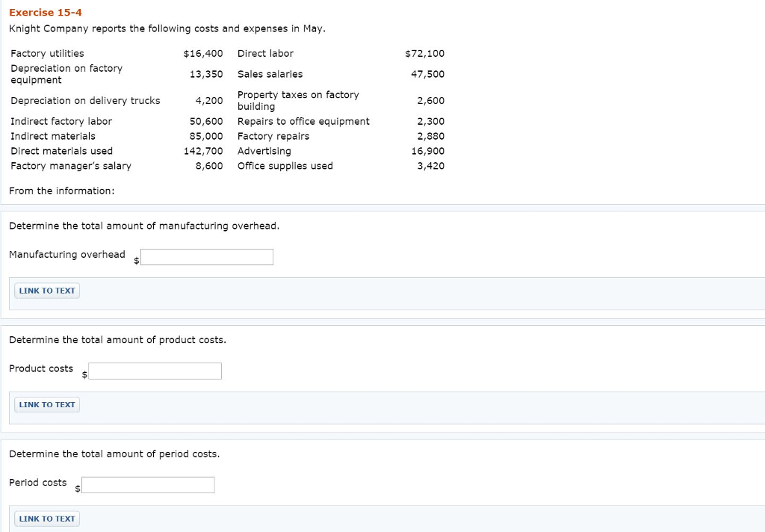Click the Direct materials used label

coord(61,151)
